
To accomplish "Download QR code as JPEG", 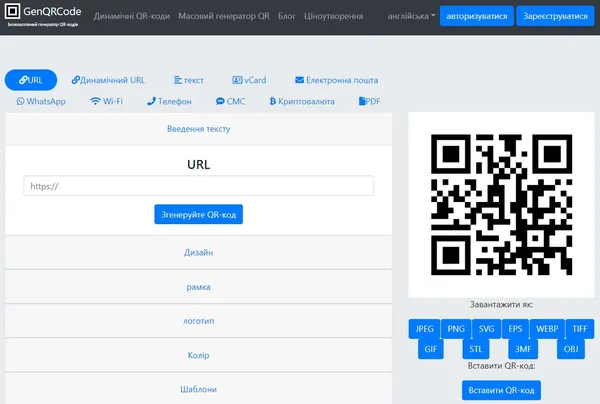I will point(424,329).
